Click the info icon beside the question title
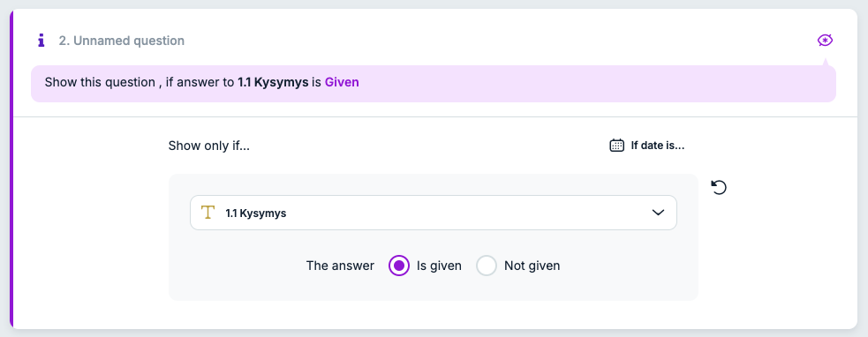Screen dimensions: 868x337 pos(41,41)
